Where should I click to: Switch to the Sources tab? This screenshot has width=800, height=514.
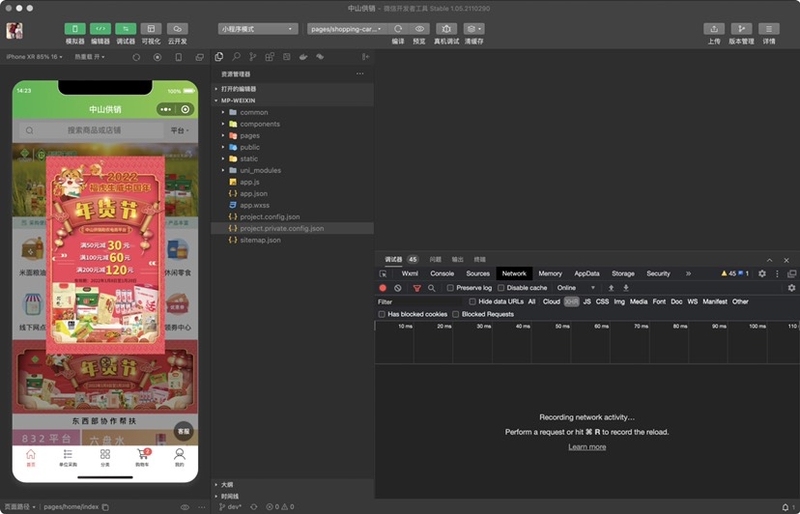point(478,274)
